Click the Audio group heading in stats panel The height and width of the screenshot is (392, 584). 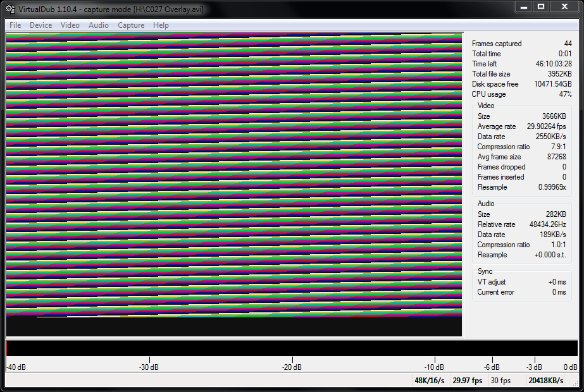(486, 204)
